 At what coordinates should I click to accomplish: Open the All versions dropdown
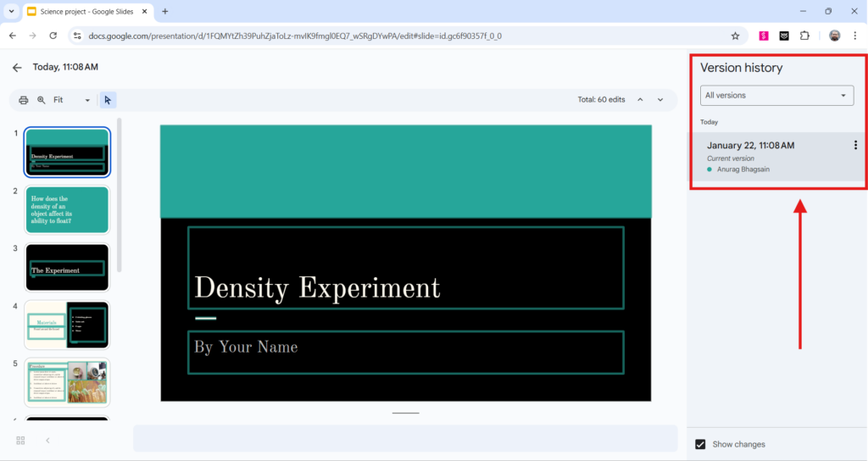[x=776, y=96]
